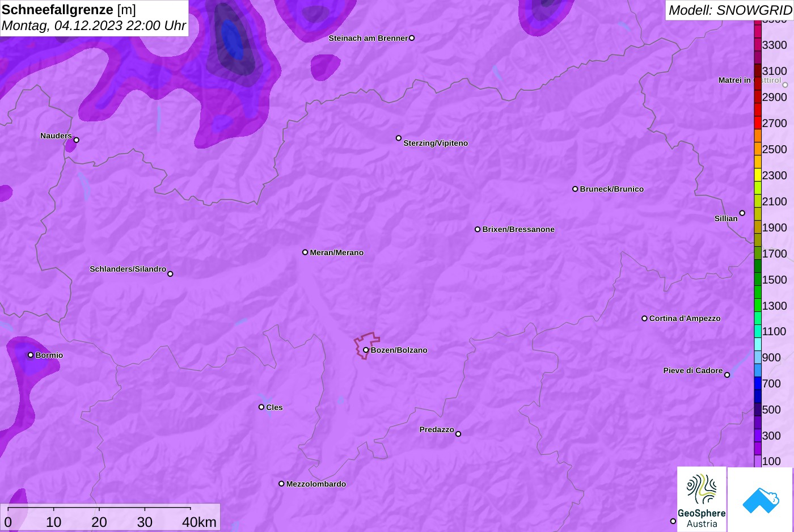Click the Cortina d'Ampezzo name label

tap(685, 318)
